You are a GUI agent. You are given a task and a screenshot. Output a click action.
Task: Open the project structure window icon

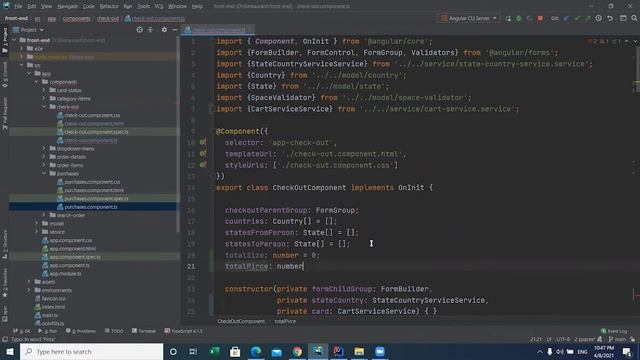click(x=623, y=18)
